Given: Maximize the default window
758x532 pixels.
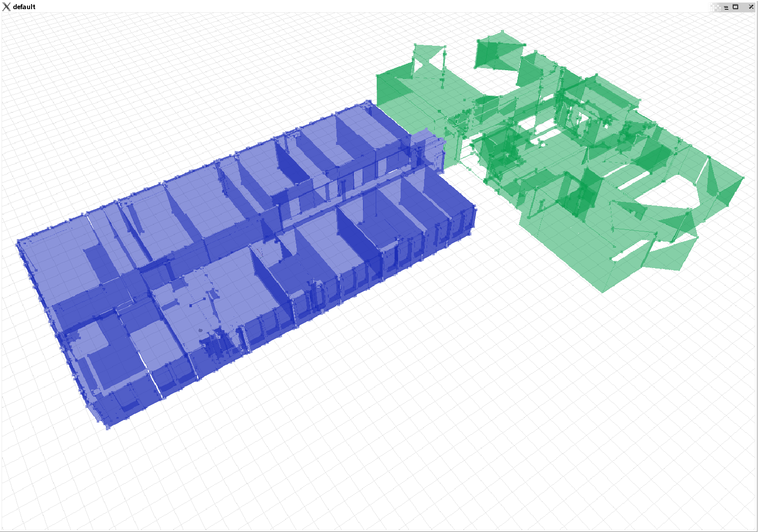Looking at the screenshot, I should (x=736, y=7).
